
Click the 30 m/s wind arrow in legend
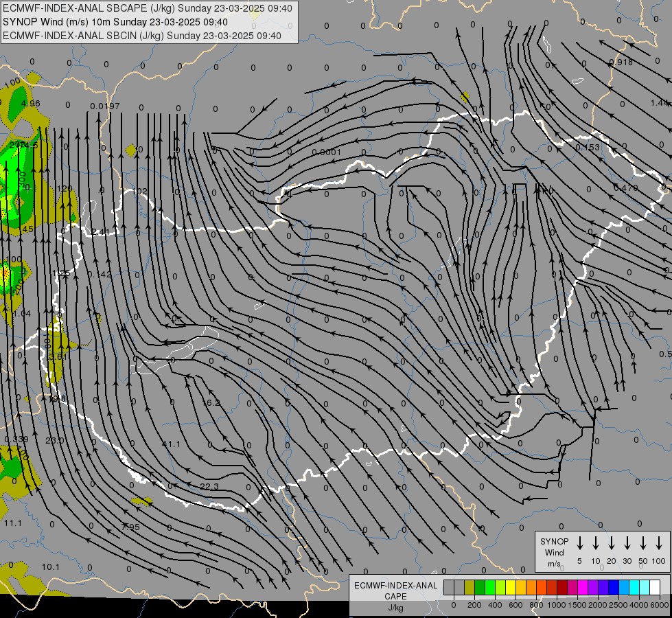(627, 543)
